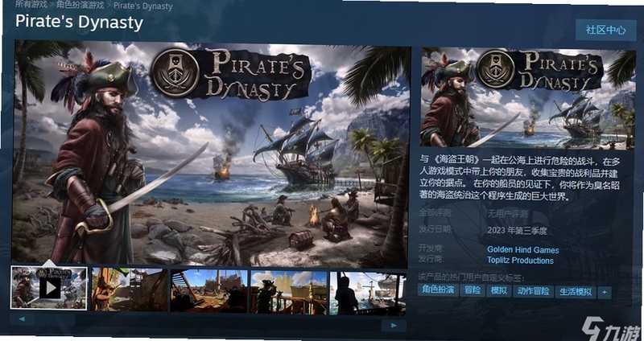Select the 生活模拟 tag
Image resolution: width=644 pixels, height=341 pixels.
[x=576, y=292]
